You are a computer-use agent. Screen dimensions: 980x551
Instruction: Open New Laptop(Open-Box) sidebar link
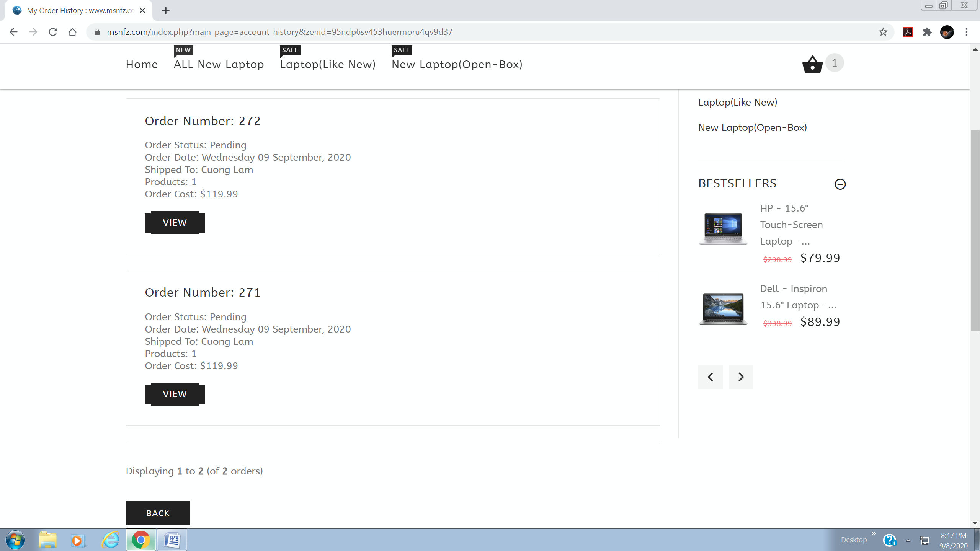753,127
